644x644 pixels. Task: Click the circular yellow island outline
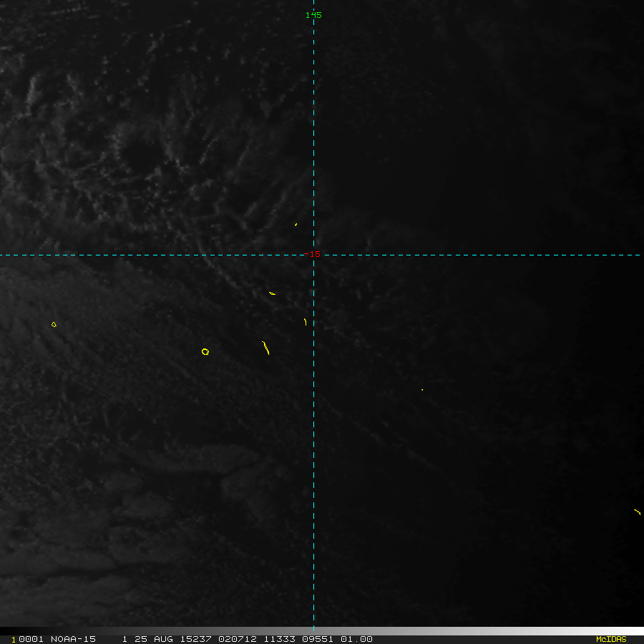tap(205, 351)
